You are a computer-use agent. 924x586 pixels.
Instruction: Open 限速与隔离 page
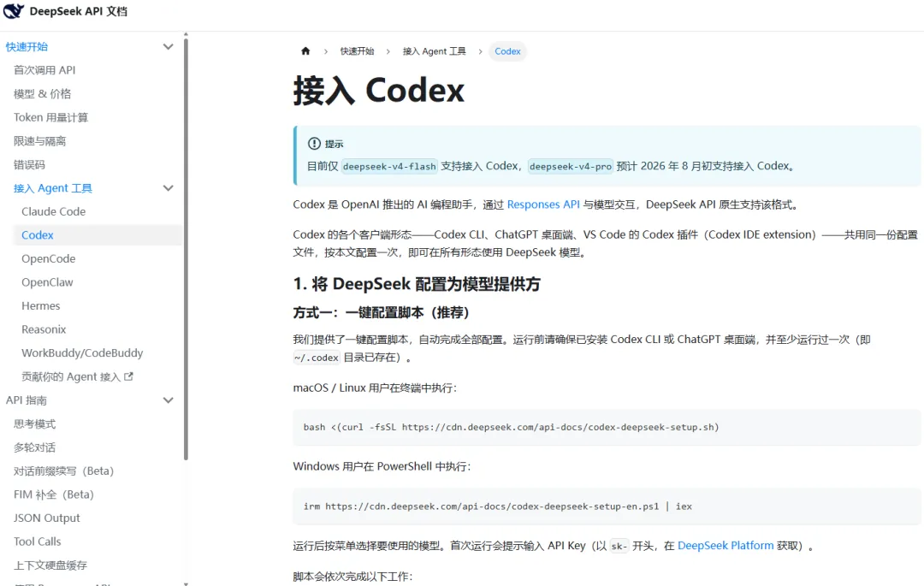point(40,141)
